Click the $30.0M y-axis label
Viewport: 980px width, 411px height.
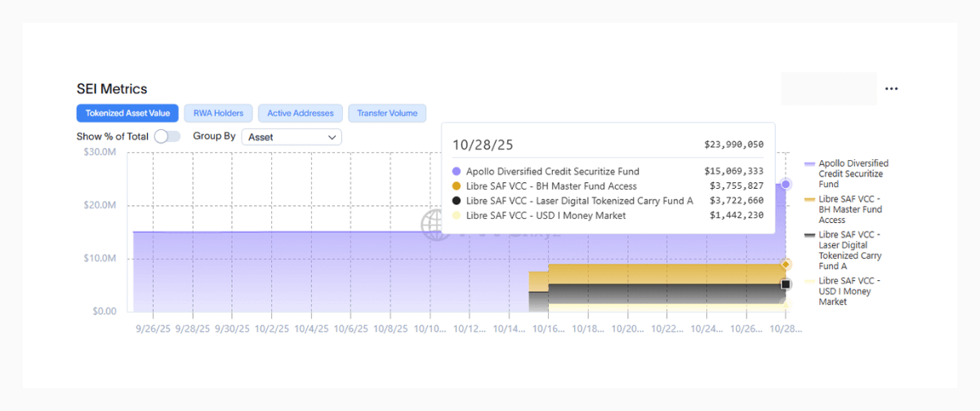pos(100,152)
